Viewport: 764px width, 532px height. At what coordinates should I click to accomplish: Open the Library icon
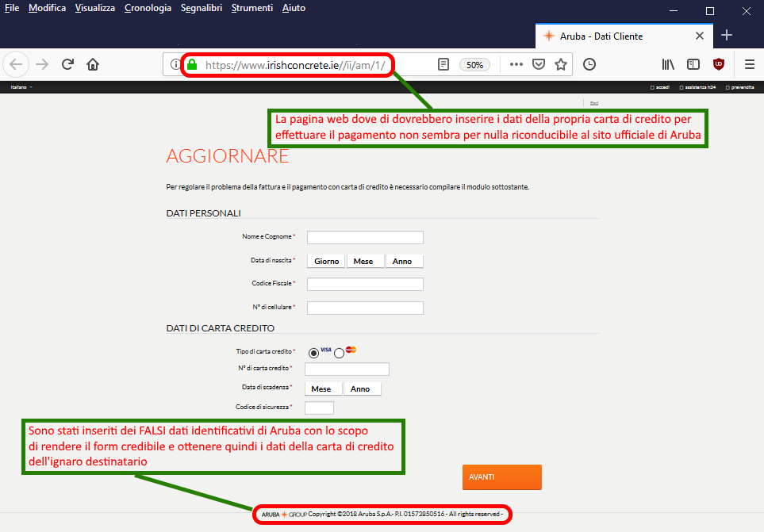[668, 64]
